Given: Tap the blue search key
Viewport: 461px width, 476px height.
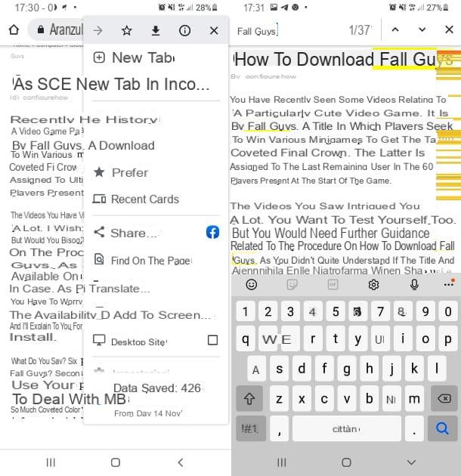Looking at the screenshot, I should pos(442,428).
